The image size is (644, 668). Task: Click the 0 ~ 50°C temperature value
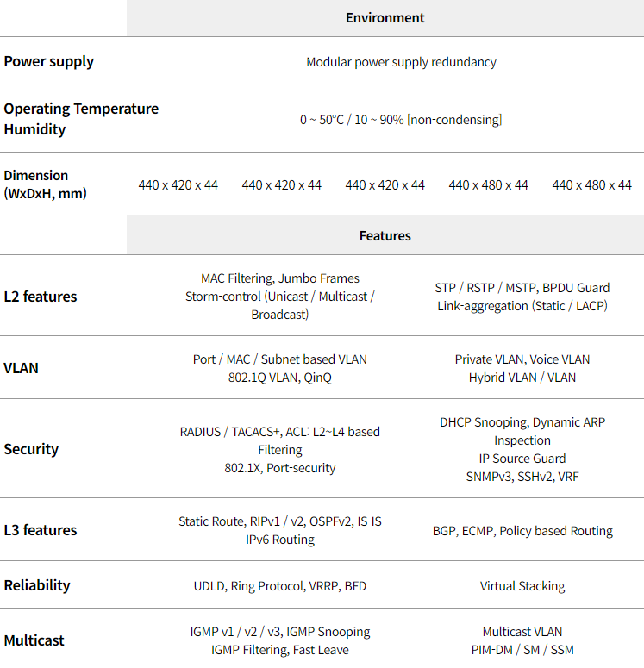[322, 120]
